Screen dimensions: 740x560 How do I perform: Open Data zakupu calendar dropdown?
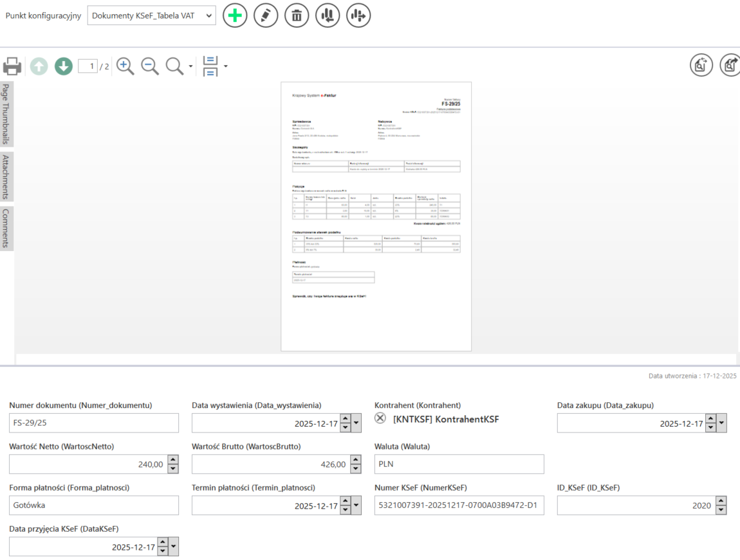[x=721, y=423]
